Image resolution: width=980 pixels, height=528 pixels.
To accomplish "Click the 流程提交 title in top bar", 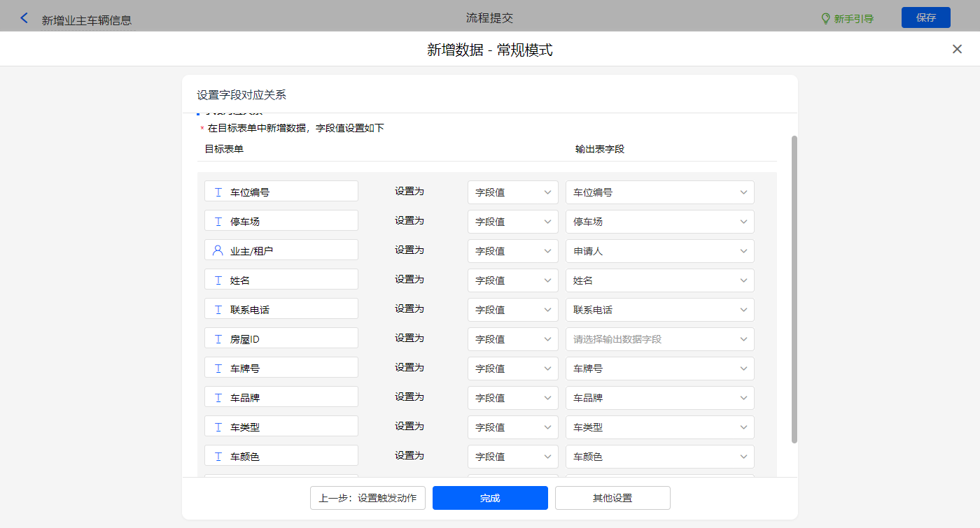I will coord(489,17).
